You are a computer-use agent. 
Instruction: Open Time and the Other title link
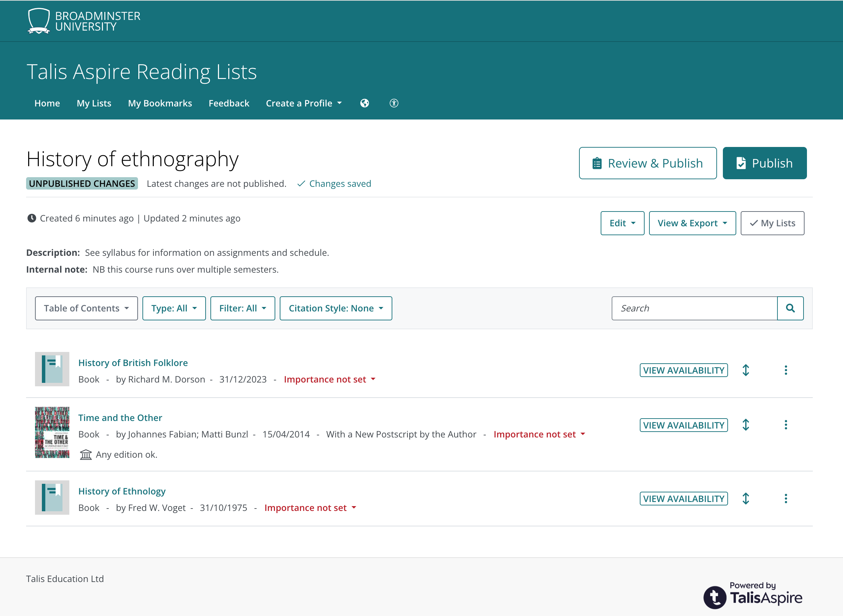(120, 418)
